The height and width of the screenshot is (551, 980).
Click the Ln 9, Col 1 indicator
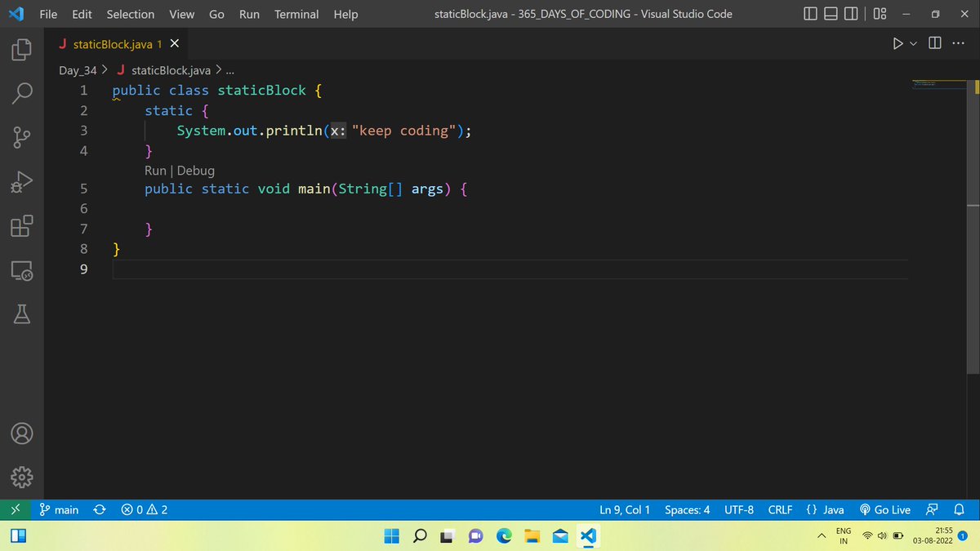click(625, 509)
